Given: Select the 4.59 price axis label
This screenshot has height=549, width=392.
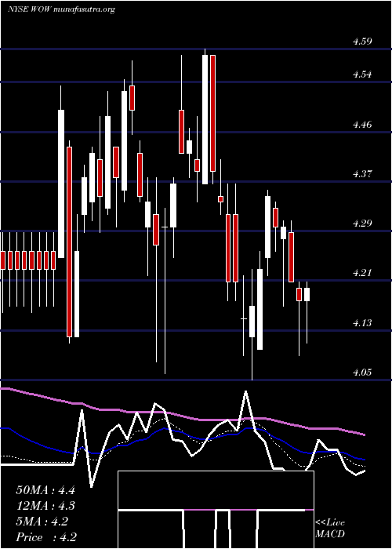Looking at the screenshot, I should point(362,42).
